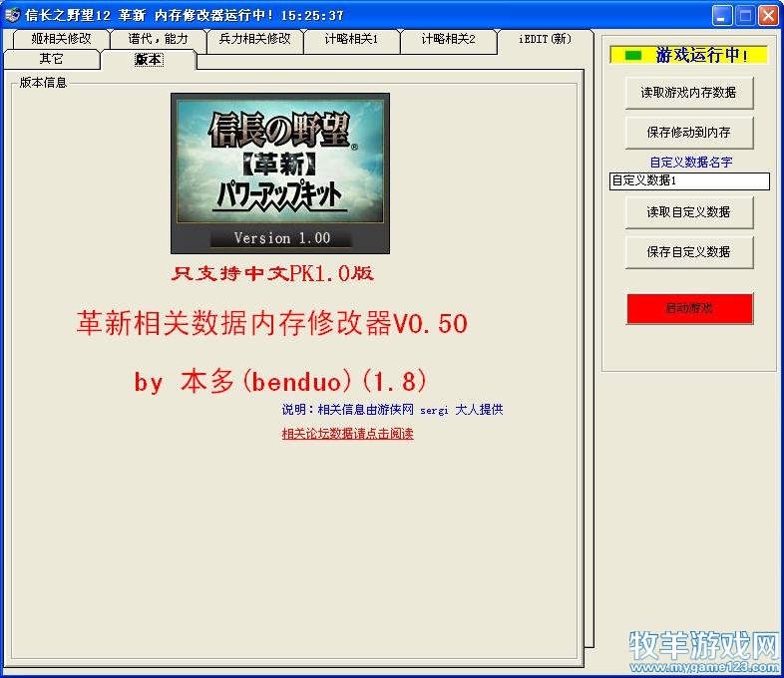The width and height of the screenshot is (784, 678).
Task: Click the by 本多(benduo)(1.8) text
Action: pos(280,381)
